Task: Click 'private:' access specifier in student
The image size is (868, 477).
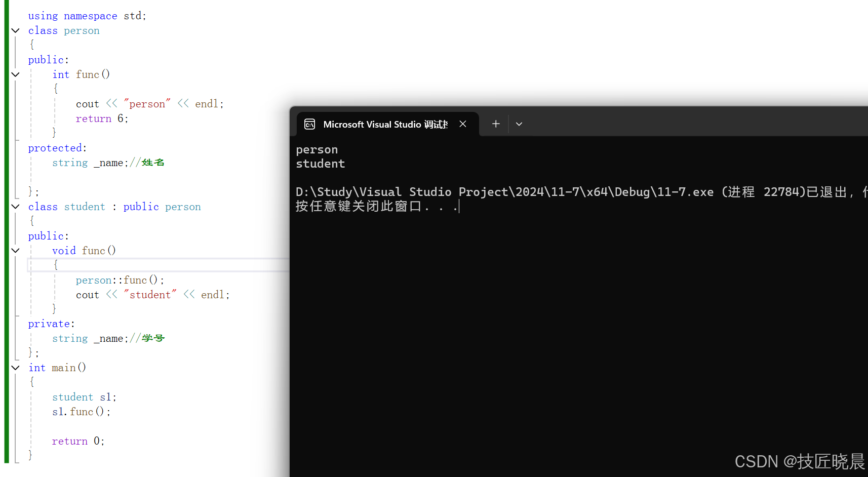Action: (51, 324)
